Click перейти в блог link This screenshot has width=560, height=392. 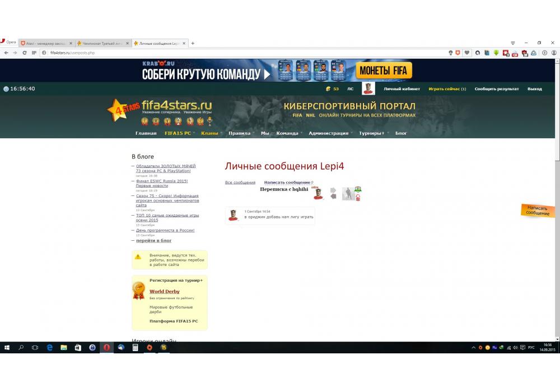(153, 241)
